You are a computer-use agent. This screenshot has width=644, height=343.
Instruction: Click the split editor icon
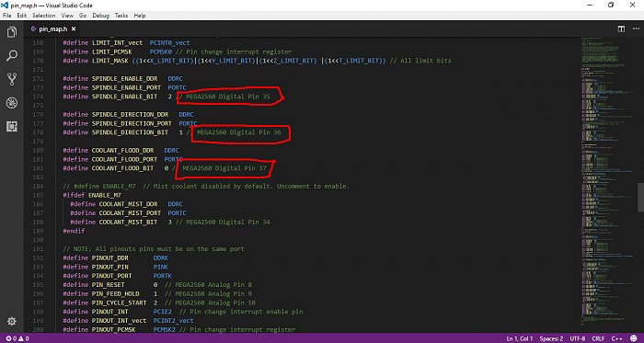tap(621, 29)
